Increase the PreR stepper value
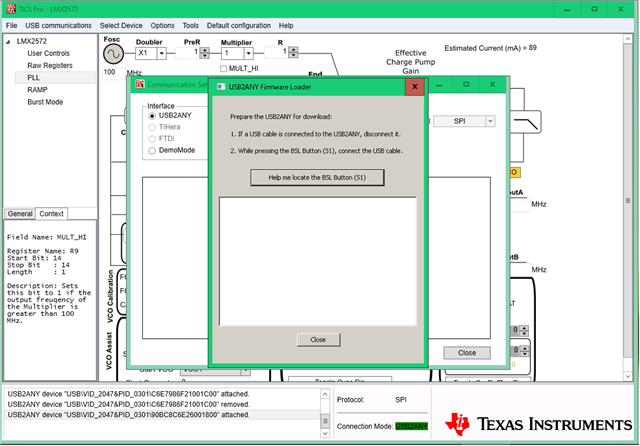The height and width of the screenshot is (446, 640). click(x=205, y=50)
